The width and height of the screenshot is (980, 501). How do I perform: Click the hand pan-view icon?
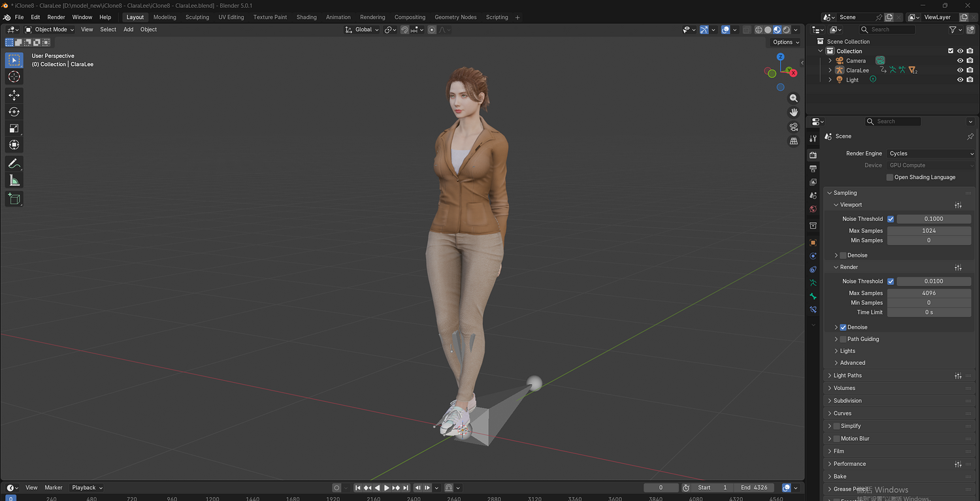pos(794,112)
